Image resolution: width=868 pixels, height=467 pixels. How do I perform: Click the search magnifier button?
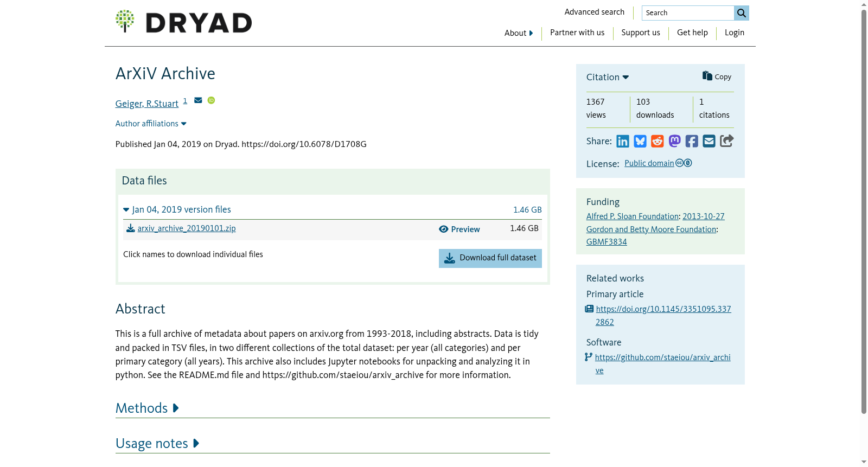[742, 13]
